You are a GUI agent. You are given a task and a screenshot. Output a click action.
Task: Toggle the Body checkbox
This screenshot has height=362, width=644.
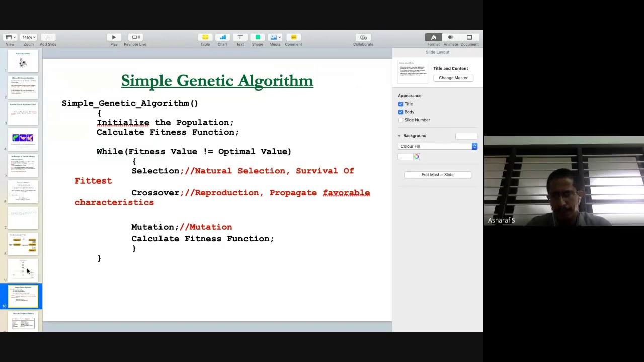click(x=401, y=112)
